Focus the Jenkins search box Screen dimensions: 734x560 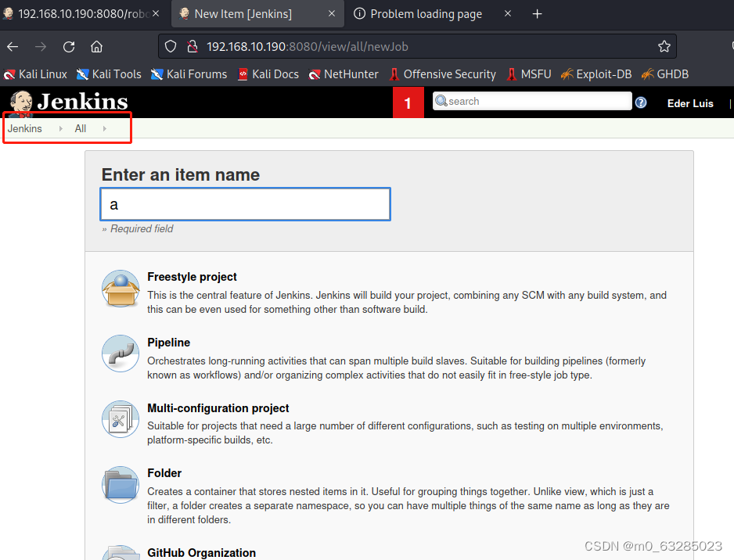coord(532,101)
